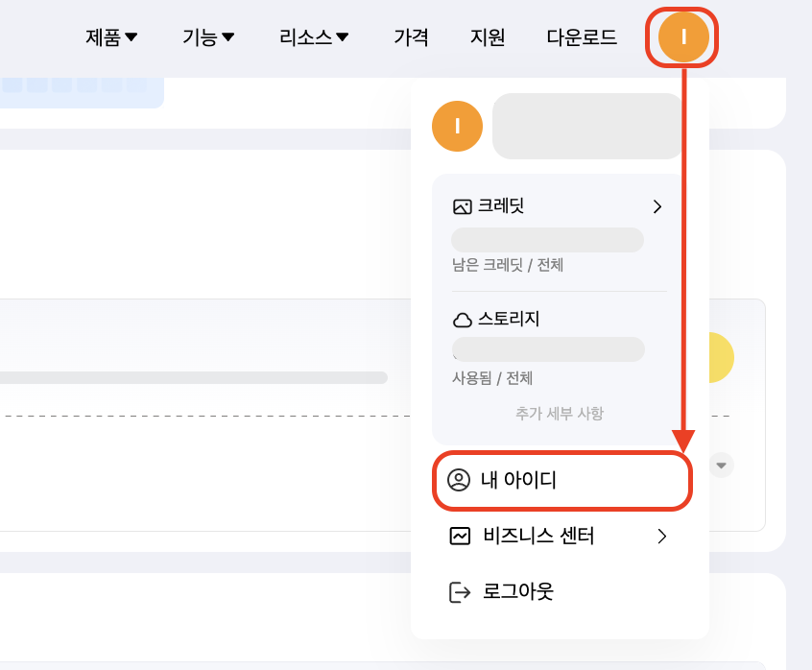This screenshot has height=670, width=812.
Task: Click the orange profile avatar in navbar
Action: click(x=683, y=37)
